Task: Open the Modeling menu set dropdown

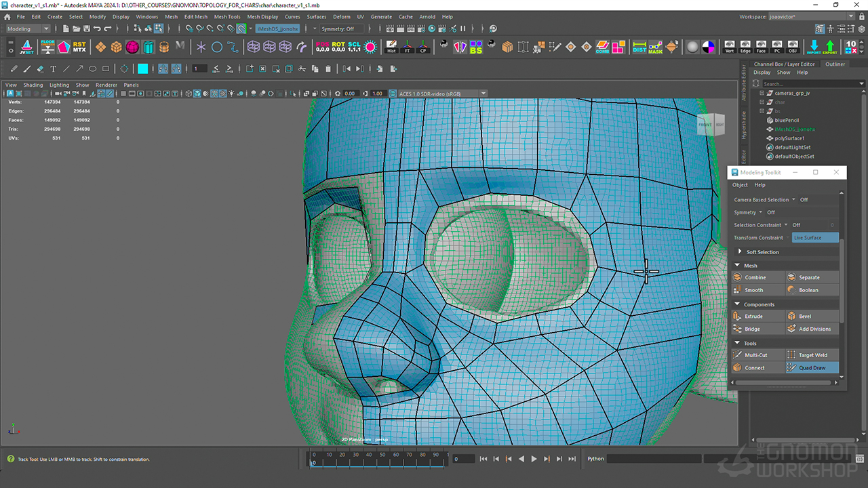Action: (x=28, y=29)
